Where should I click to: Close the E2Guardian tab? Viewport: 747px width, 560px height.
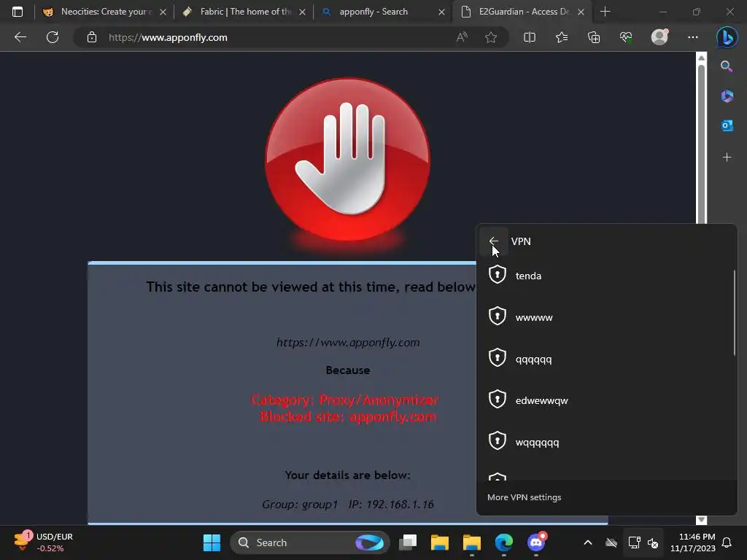point(581,12)
